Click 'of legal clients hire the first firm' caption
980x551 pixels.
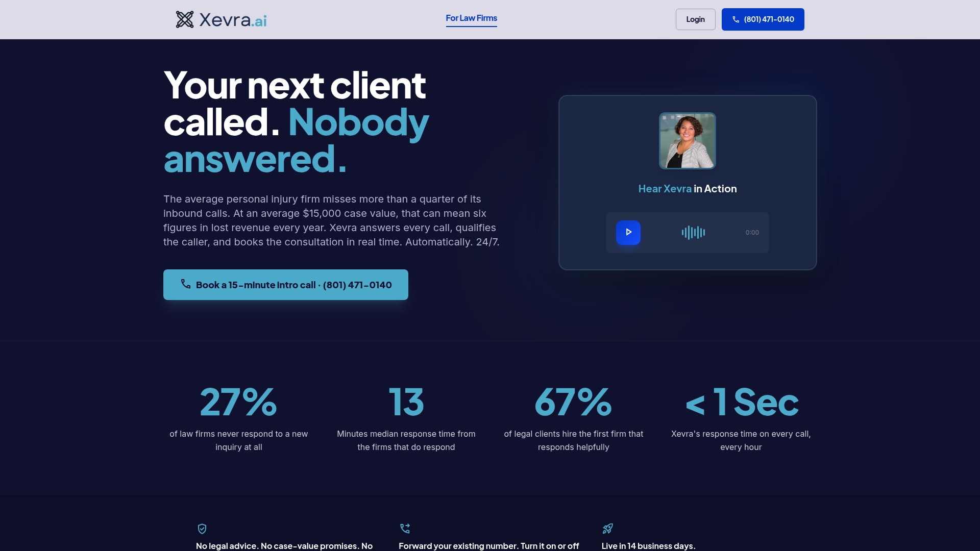[574, 440]
